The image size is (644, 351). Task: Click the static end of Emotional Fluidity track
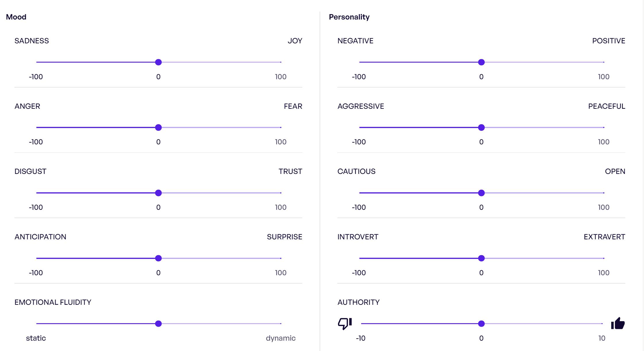pyautogui.click(x=37, y=324)
